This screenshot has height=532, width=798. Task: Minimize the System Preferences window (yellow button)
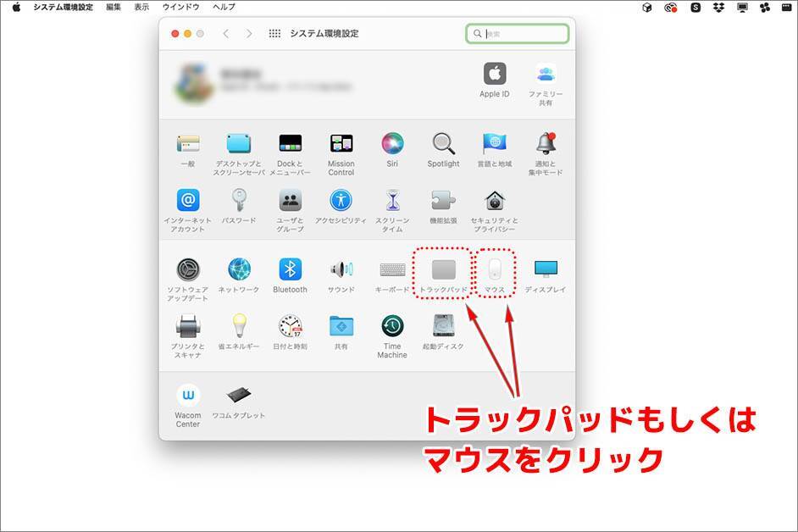pos(187,34)
